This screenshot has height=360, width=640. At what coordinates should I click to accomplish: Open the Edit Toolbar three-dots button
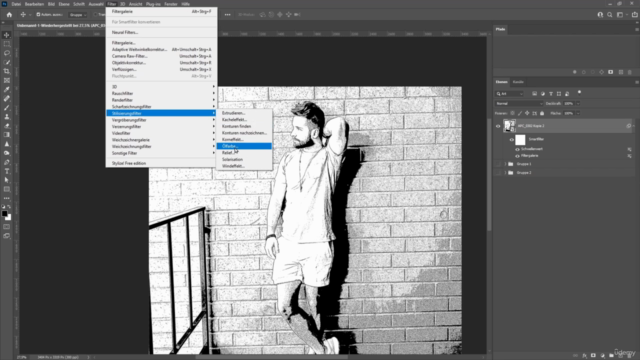(7, 198)
